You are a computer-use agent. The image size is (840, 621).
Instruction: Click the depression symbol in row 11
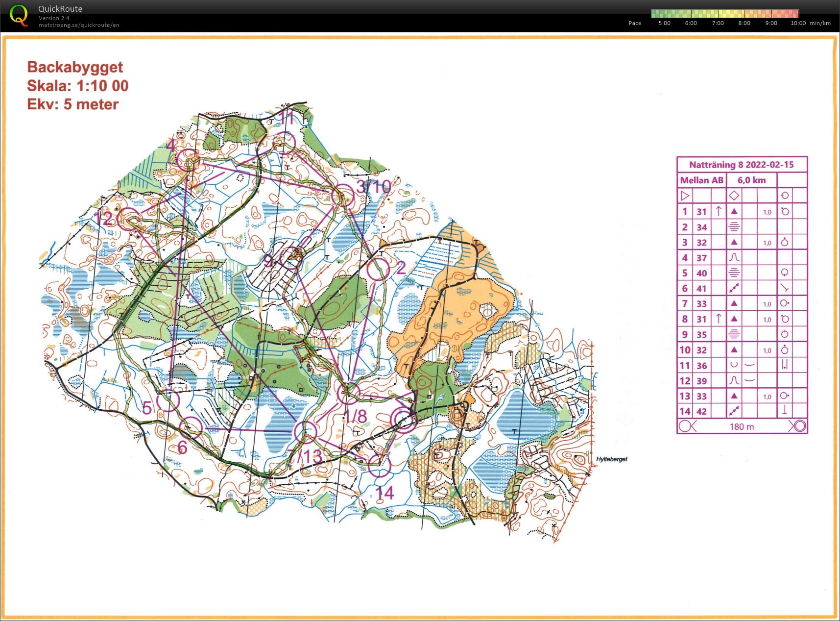734,365
